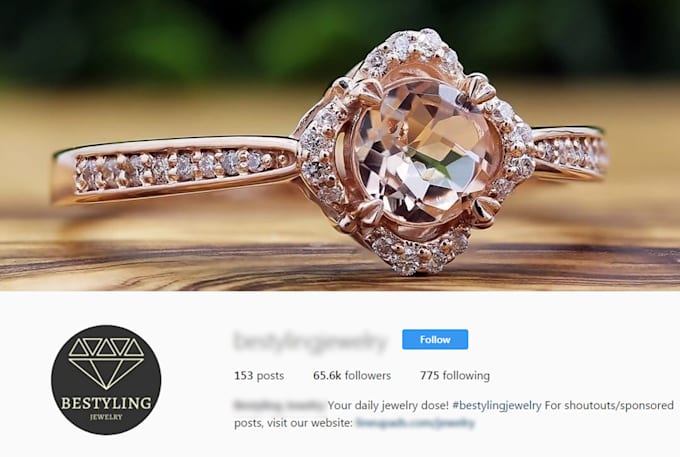This screenshot has width=680, height=457.
Task: Click the blurred bold profile name in bio
Action: pos(279,406)
